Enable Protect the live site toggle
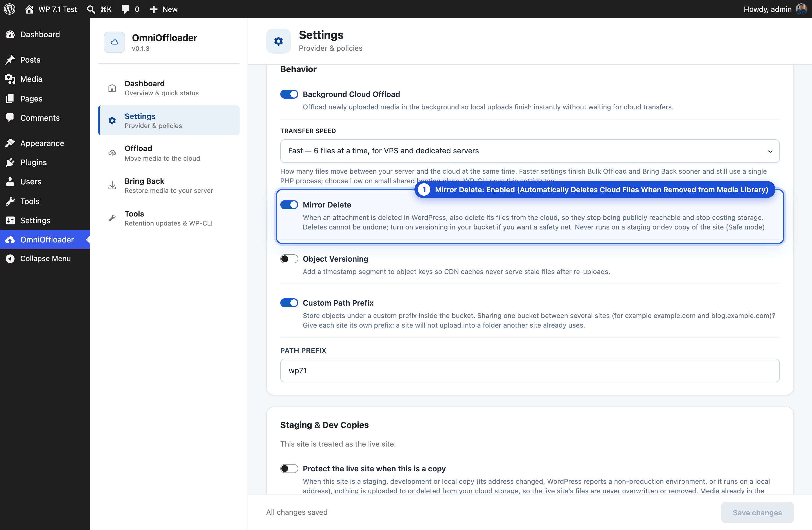812x530 pixels. (289, 469)
